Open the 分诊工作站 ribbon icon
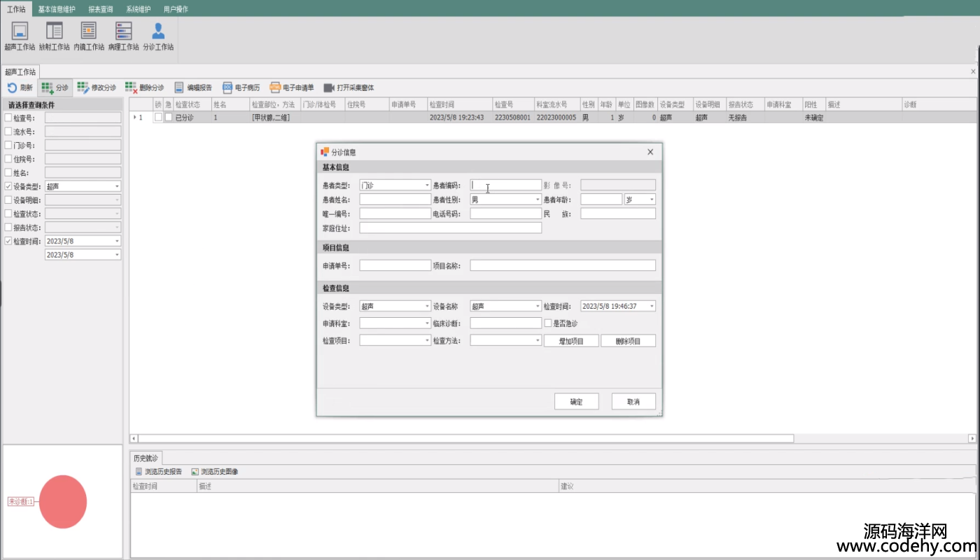Image resolution: width=980 pixels, height=560 pixels. pyautogui.click(x=158, y=36)
